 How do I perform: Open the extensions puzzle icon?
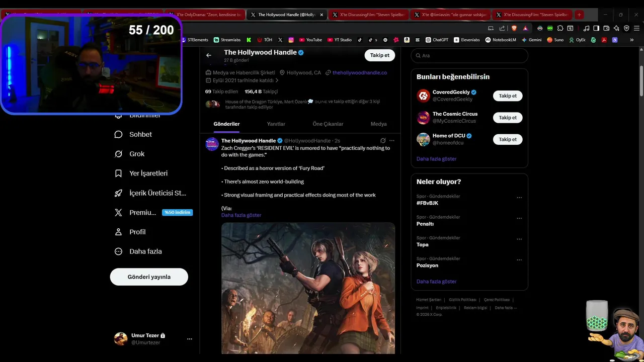(560, 28)
